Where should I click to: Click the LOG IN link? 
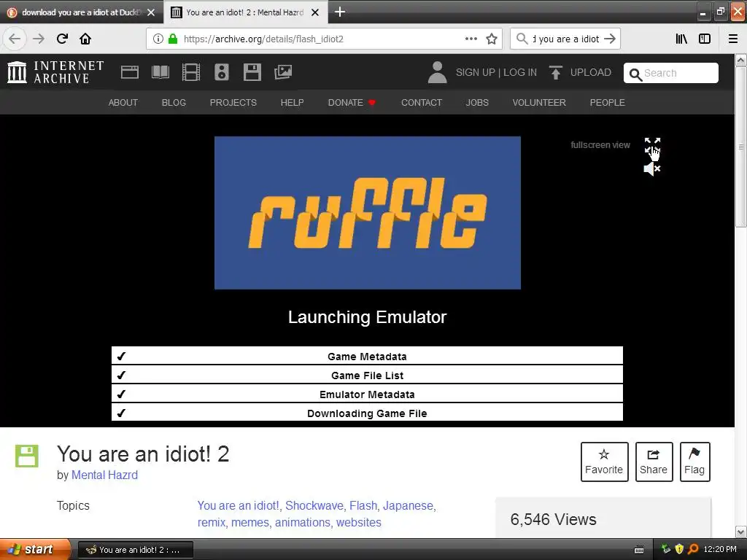(x=519, y=72)
